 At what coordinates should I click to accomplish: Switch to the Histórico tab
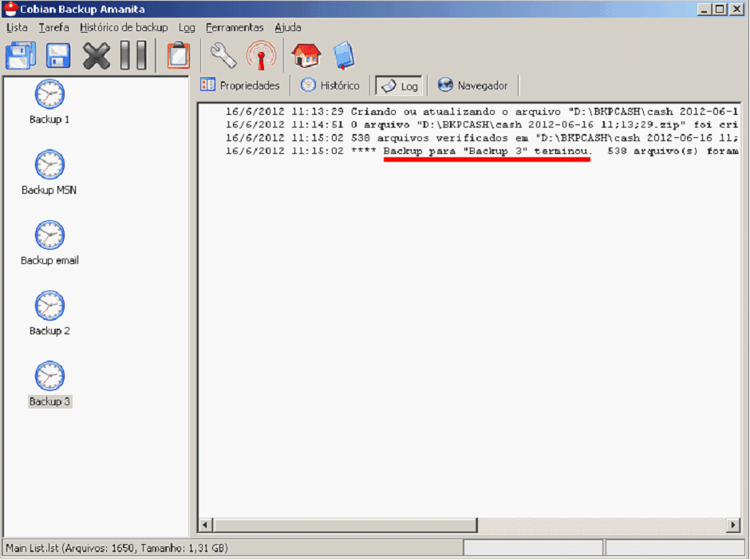click(x=330, y=85)
